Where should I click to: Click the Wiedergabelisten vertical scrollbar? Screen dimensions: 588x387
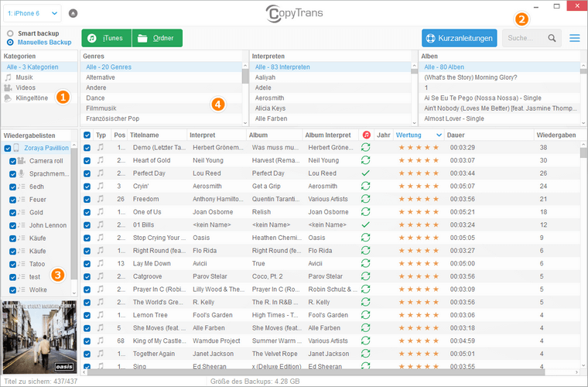[73, 214]
